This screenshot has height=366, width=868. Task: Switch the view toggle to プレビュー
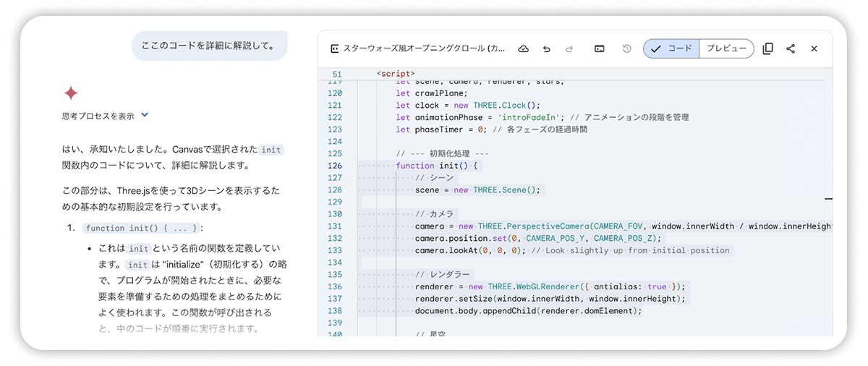726,48
